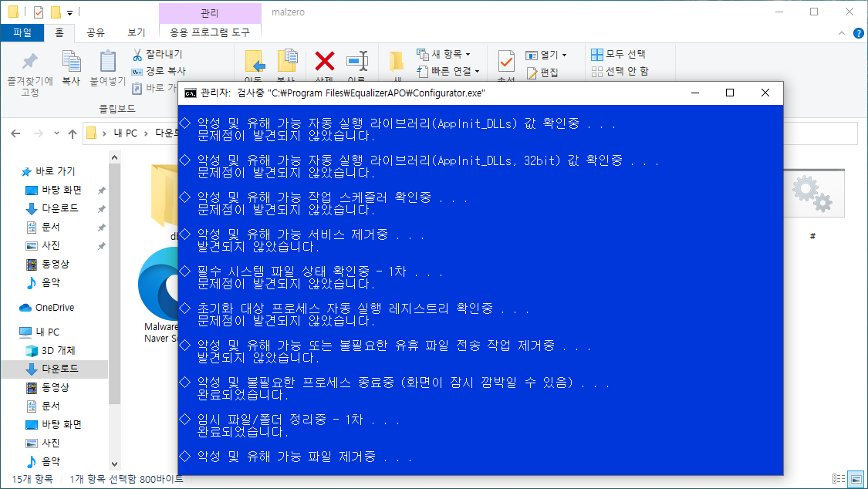Click properties checkmark in title bar
The height and width of the screenshot is (489, 868).
[x=39, y=12]
